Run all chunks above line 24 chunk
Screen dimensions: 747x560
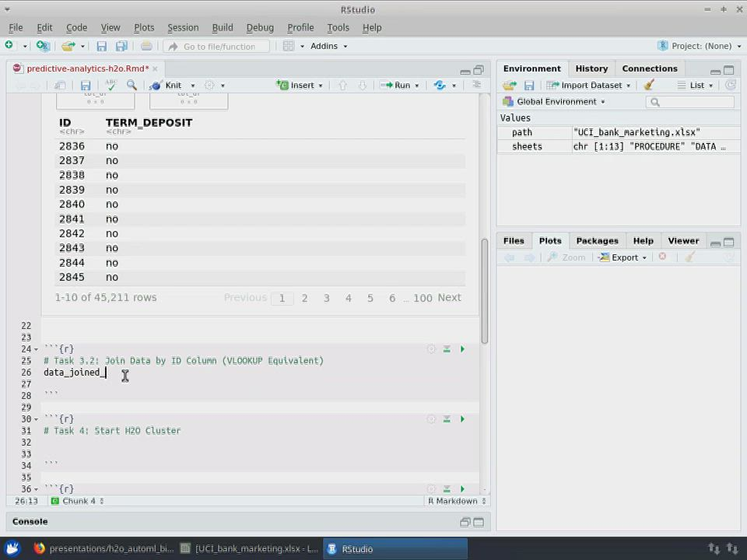447,349
